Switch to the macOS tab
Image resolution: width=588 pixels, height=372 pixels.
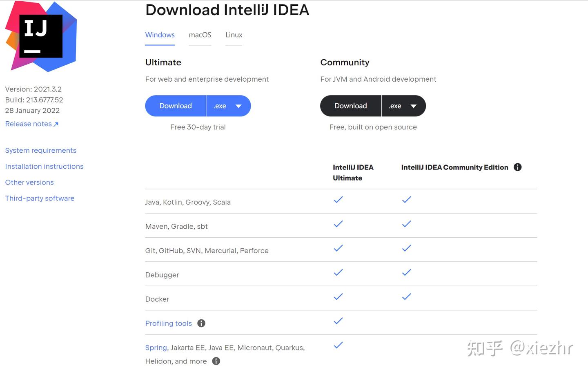tap(200, 35)
